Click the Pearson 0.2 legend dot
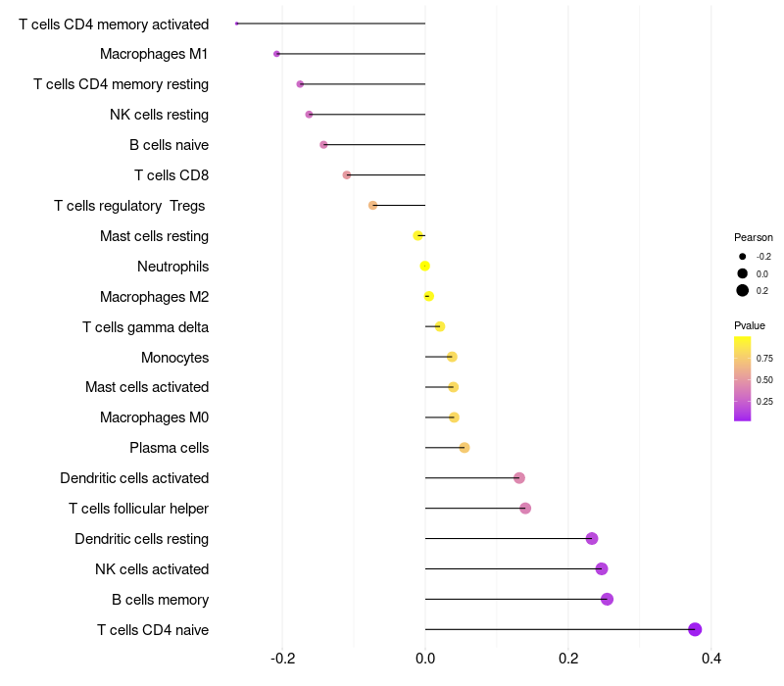The width and height of the screenshot is (784, 686). click(x=743, y=290)
